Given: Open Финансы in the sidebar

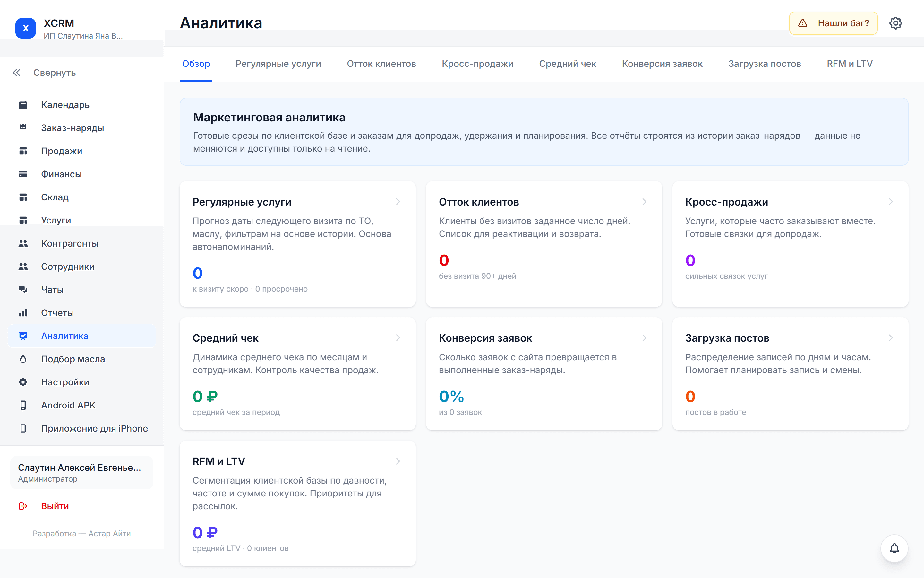Looking at the screenshot, I should [x=82, y=174].
